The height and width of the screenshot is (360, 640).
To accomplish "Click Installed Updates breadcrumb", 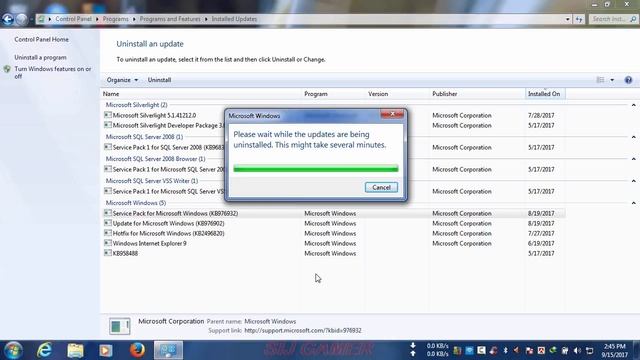I will 234,19.
